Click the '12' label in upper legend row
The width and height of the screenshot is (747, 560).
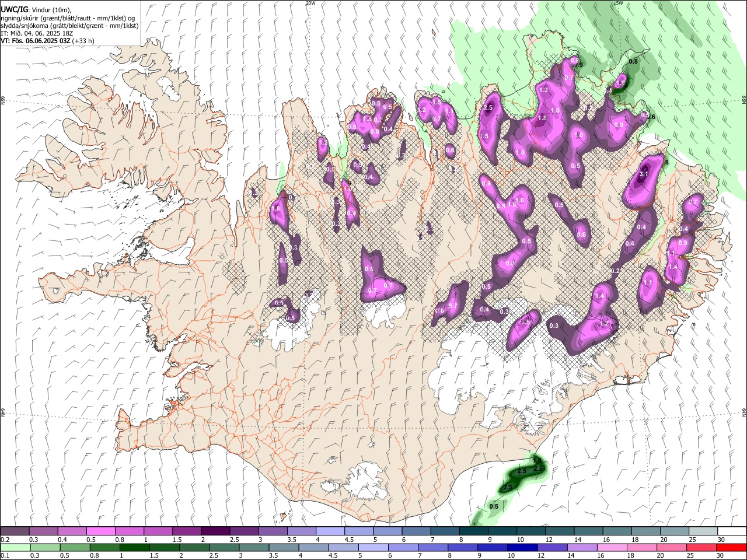(x=549, y=540)
